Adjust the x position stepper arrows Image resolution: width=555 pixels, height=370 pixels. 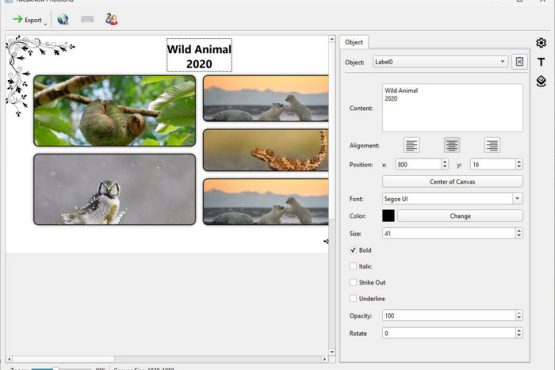[445, 164]
